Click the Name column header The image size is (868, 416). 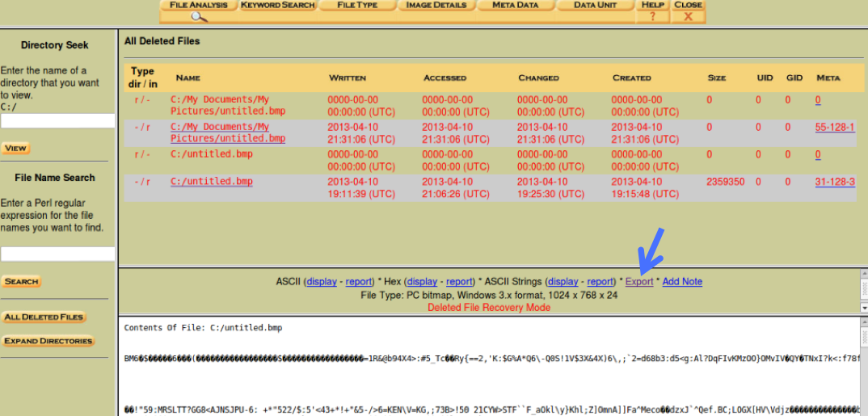pyautogui.click(x=188, y=78)
